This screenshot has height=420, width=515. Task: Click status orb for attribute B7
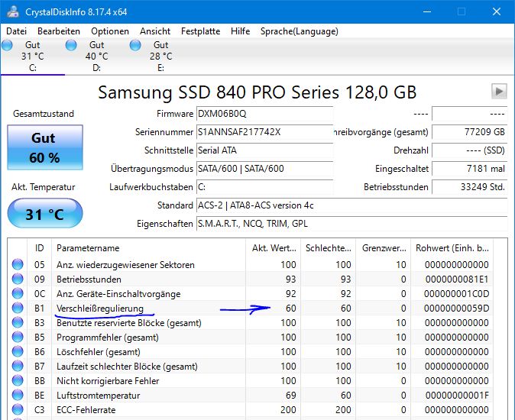click(x=18, y=366)
